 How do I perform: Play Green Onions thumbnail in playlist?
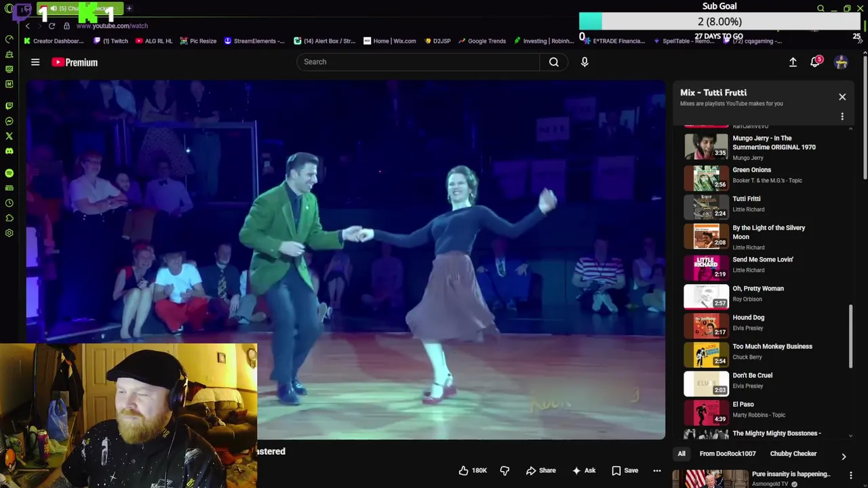tap(706, 178)
